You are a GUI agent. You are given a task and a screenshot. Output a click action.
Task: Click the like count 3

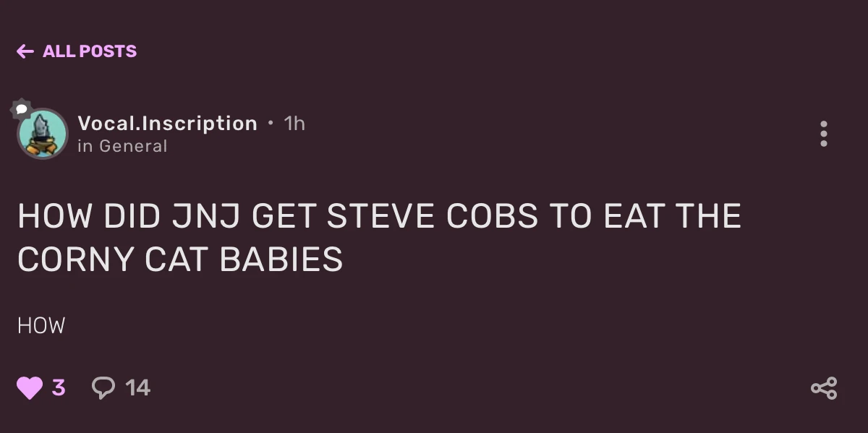59,388
